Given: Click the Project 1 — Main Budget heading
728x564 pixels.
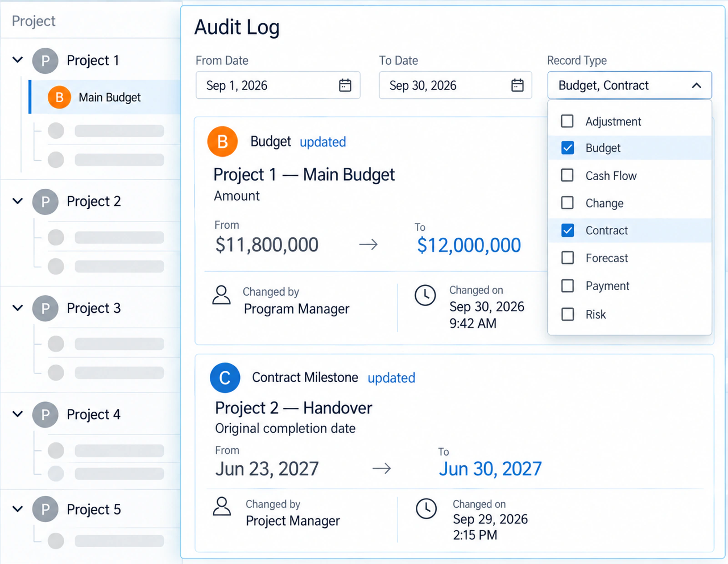Looking at the screenshot, I should (x=304, y=175).
